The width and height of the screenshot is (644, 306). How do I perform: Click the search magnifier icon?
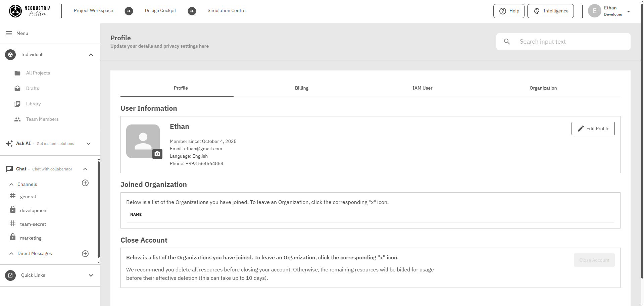coord(507,42)
